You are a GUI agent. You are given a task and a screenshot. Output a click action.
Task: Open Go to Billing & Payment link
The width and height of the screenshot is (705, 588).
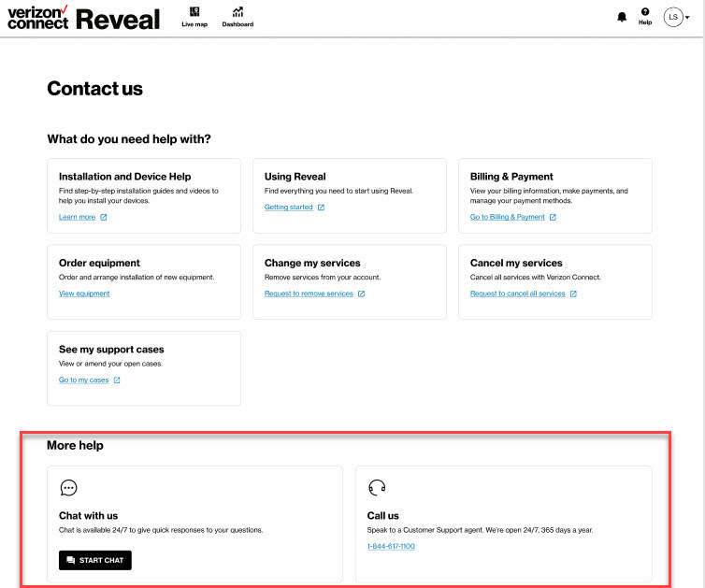pos(507,217)
